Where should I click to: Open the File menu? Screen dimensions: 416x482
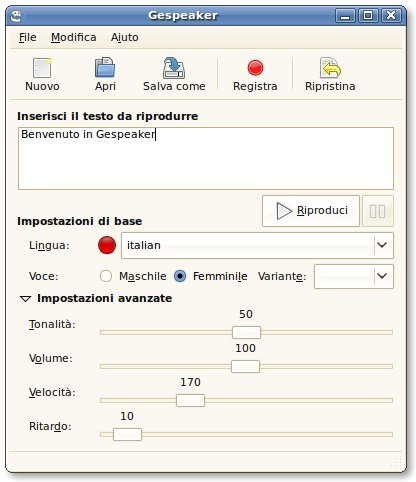point(27,37)
